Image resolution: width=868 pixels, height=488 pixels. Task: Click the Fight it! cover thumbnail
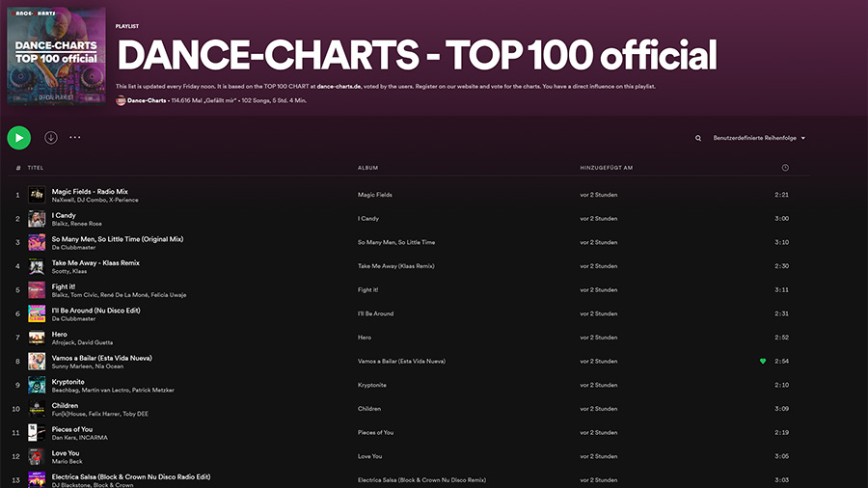pos(37,290)
